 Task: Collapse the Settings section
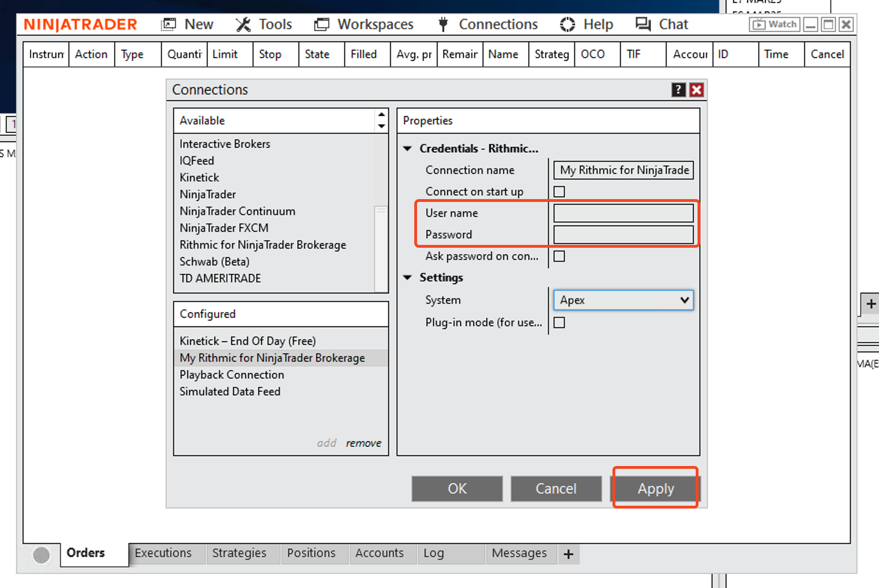(x=408, y=278)
